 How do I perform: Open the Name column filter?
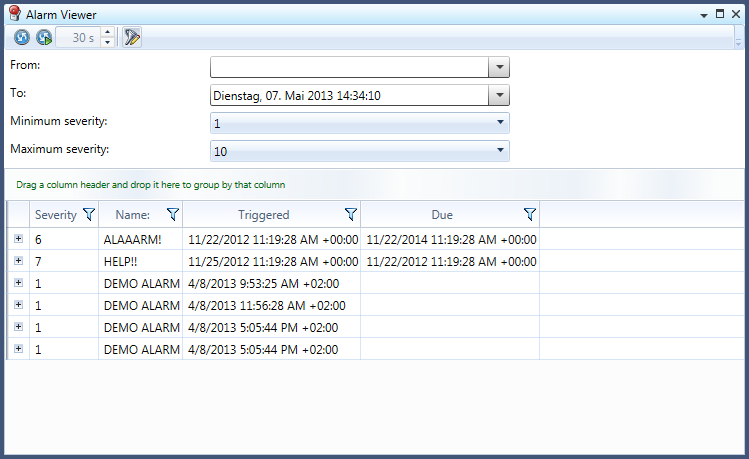172,214
